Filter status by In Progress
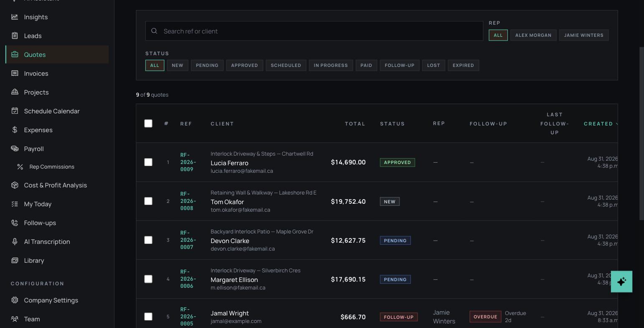The height and width of the screenshot is (328, 644). 331,65
